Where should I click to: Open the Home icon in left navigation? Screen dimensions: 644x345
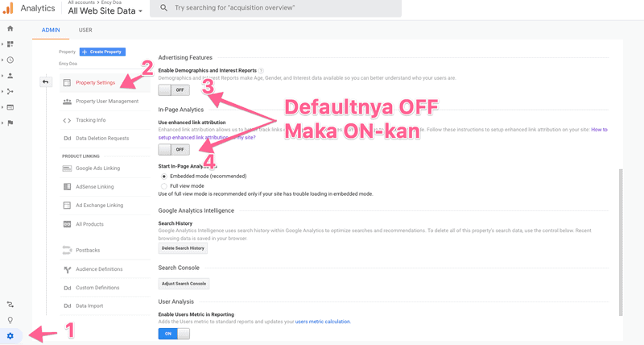[10, 29]
